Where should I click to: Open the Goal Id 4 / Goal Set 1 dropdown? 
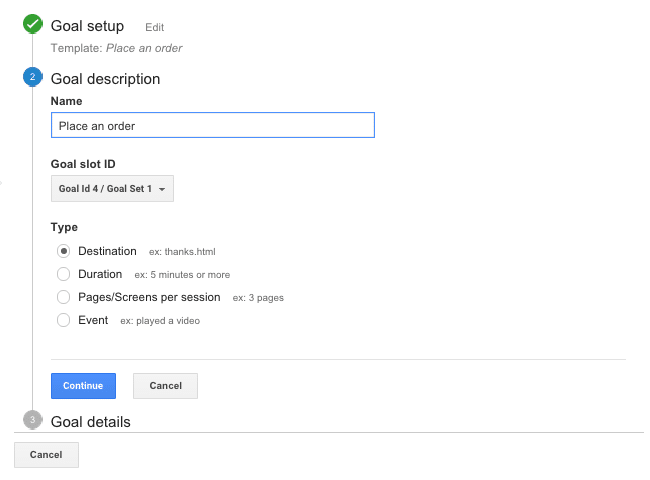coord(112,189)
